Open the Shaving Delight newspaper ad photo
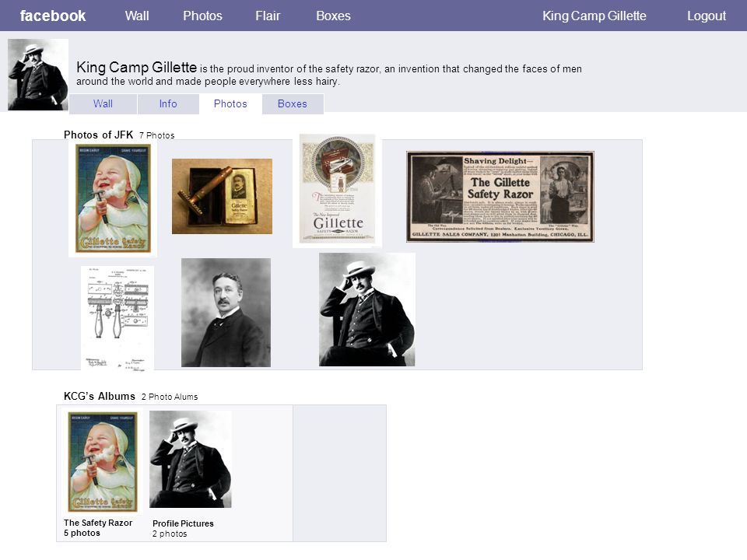747x560 pixels. (x=500, y=197)
